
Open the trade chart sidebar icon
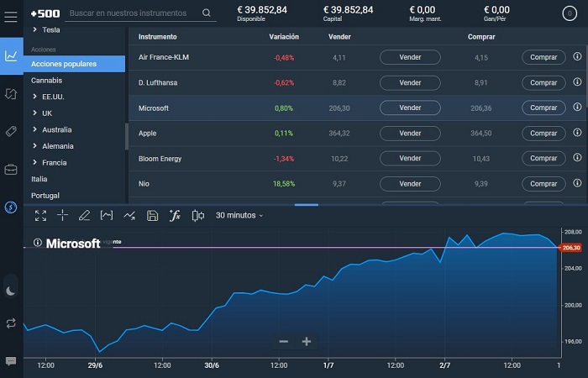(x=11, y=56)
